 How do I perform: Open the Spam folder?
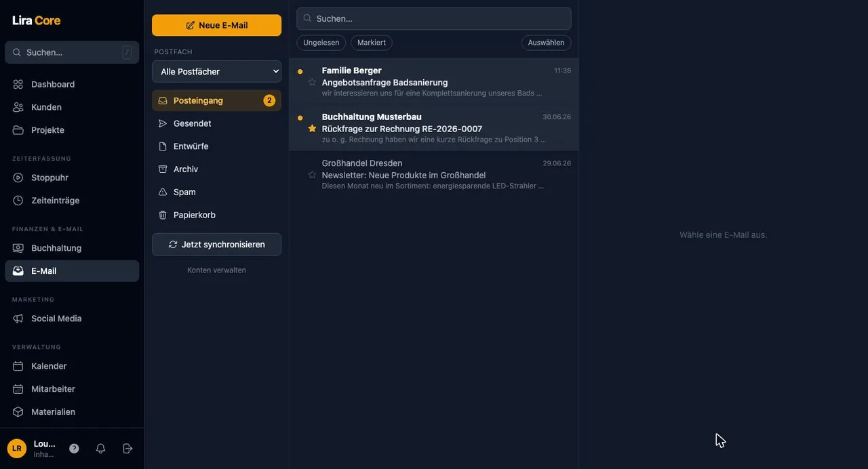pos(216,192)
